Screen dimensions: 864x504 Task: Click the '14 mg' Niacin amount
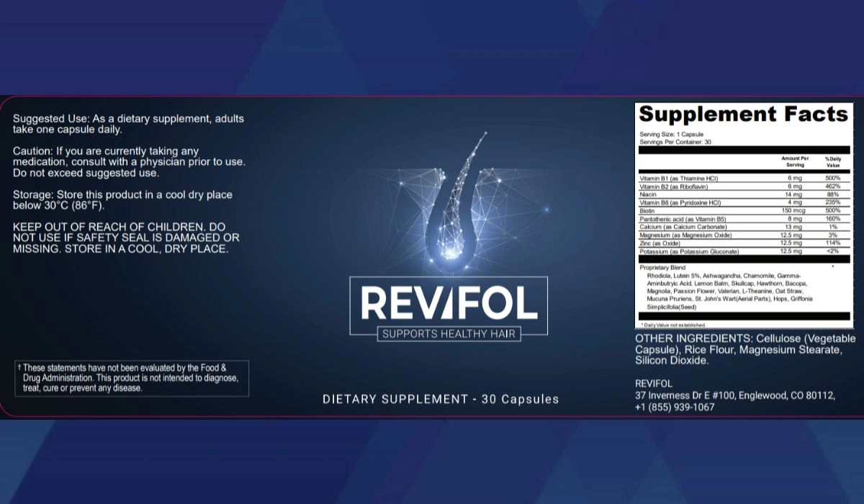coord(795,194)
